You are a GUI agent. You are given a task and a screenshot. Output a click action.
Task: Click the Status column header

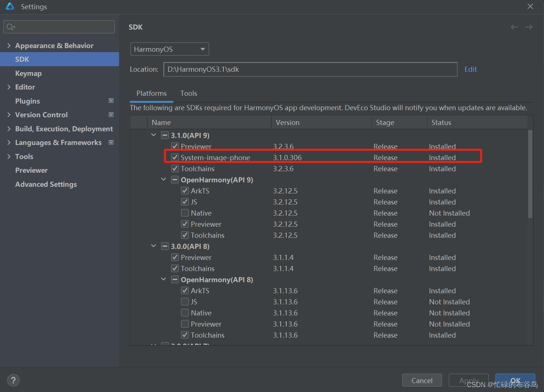click(477, 122)
